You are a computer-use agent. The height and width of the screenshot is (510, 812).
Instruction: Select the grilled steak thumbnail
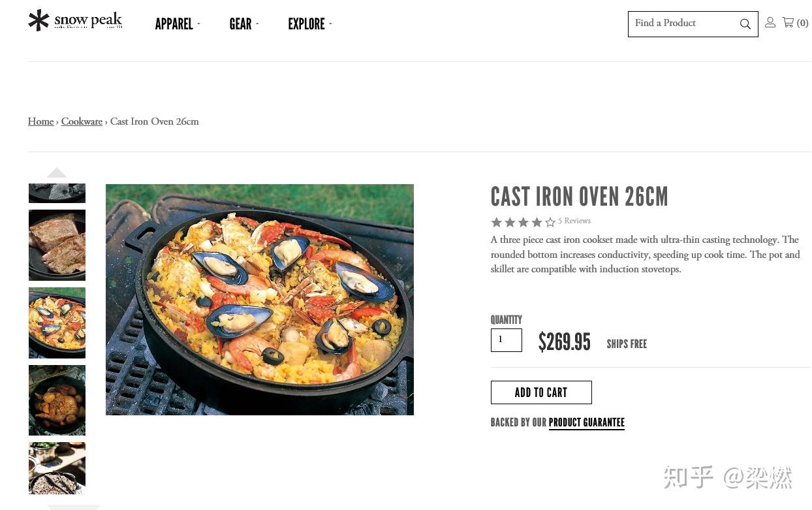(57, 245)
